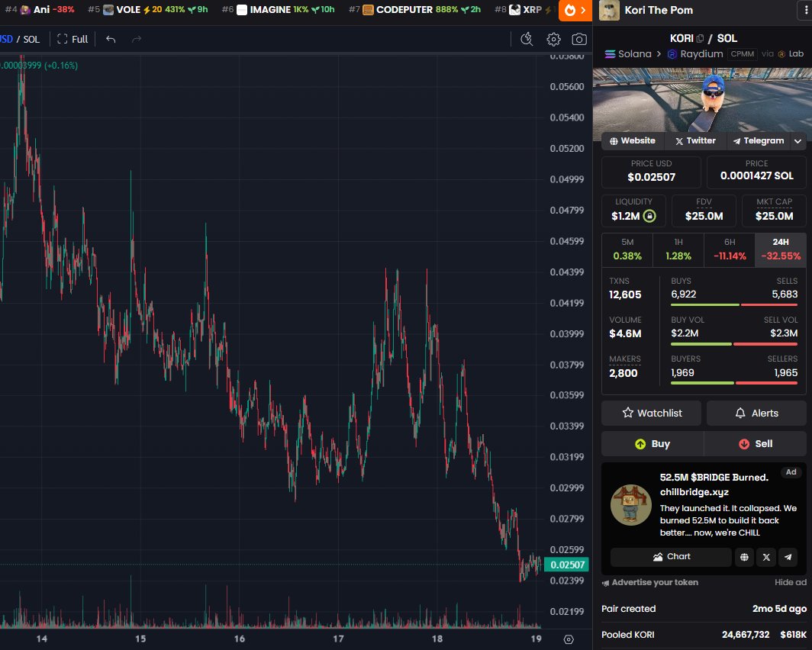Open ad Telegram plane icon
The width and height of the screenshot is (812, 650).
click(788, 557)
